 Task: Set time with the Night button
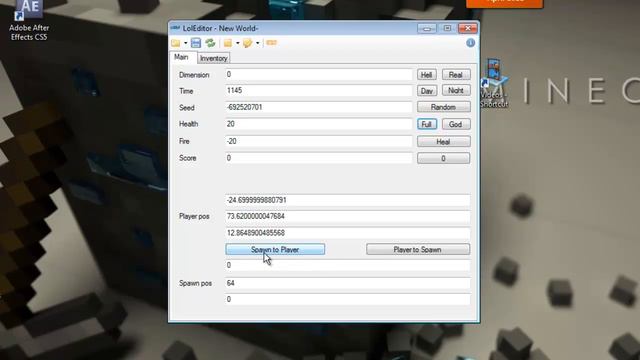coord(456,91)
